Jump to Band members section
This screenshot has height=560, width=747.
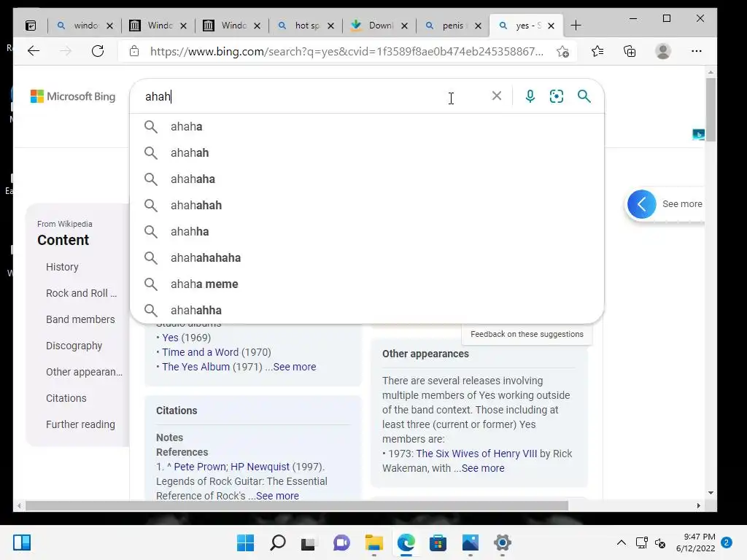tap(80, 319)
